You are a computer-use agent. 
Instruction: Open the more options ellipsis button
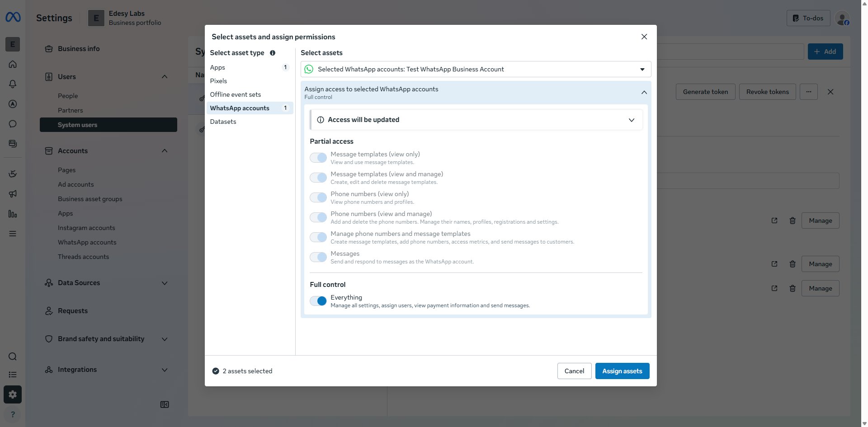click(x=809, y=92)
